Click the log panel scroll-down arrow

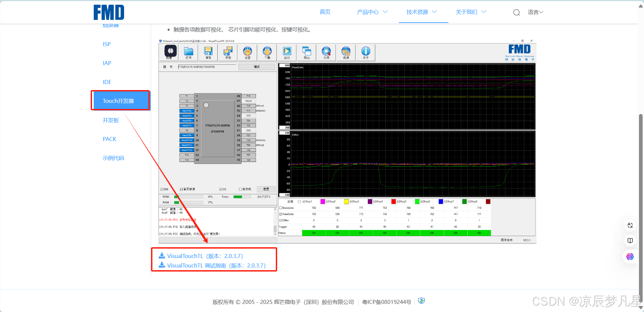[275, 233]
